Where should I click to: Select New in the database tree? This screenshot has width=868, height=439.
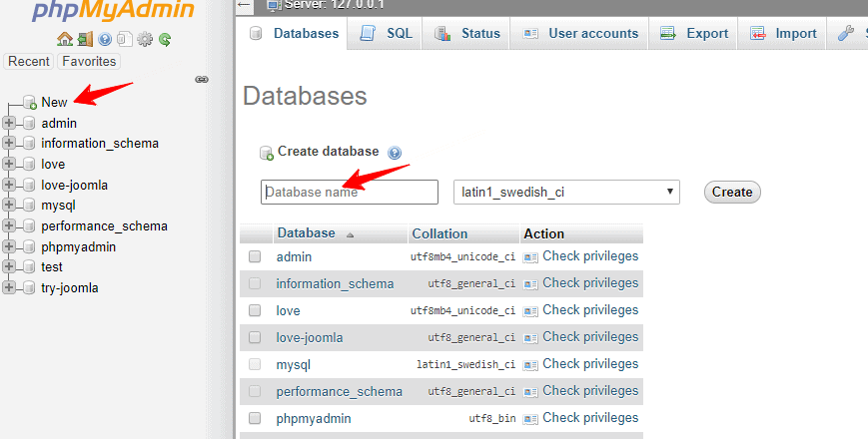click(x=54, y=102)
